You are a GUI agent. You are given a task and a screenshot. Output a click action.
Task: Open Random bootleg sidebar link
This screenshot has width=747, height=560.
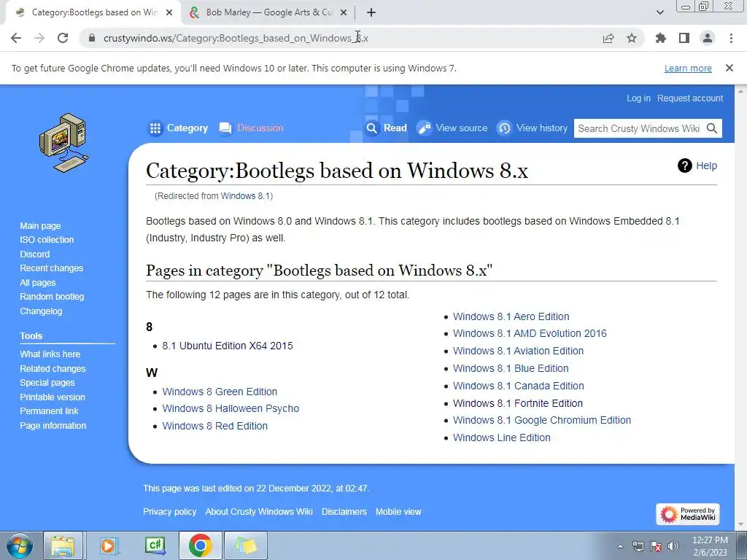coord(52,297)
